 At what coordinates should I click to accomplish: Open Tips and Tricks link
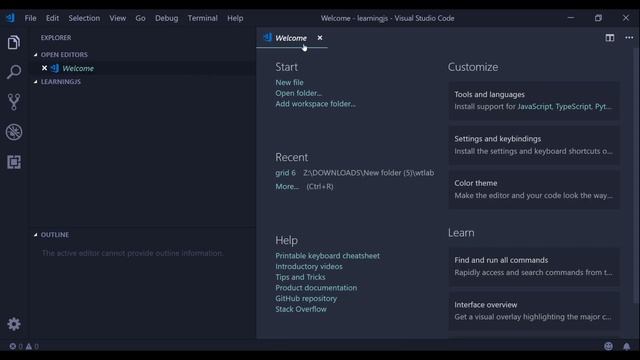click(x=300, y=277)
